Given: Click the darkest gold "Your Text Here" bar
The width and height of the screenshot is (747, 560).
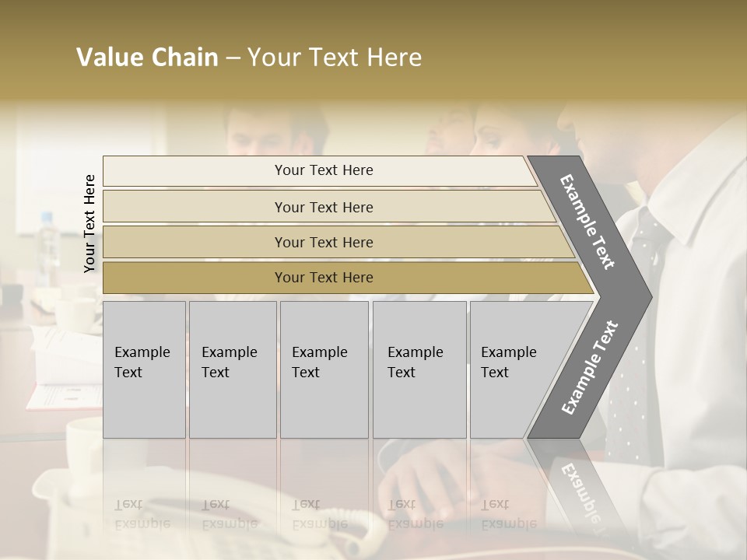Looking at the screenshot, I should [323, 278].
